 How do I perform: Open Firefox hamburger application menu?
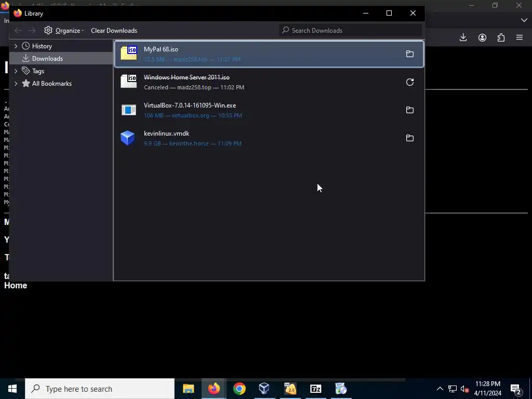[520, 37]
